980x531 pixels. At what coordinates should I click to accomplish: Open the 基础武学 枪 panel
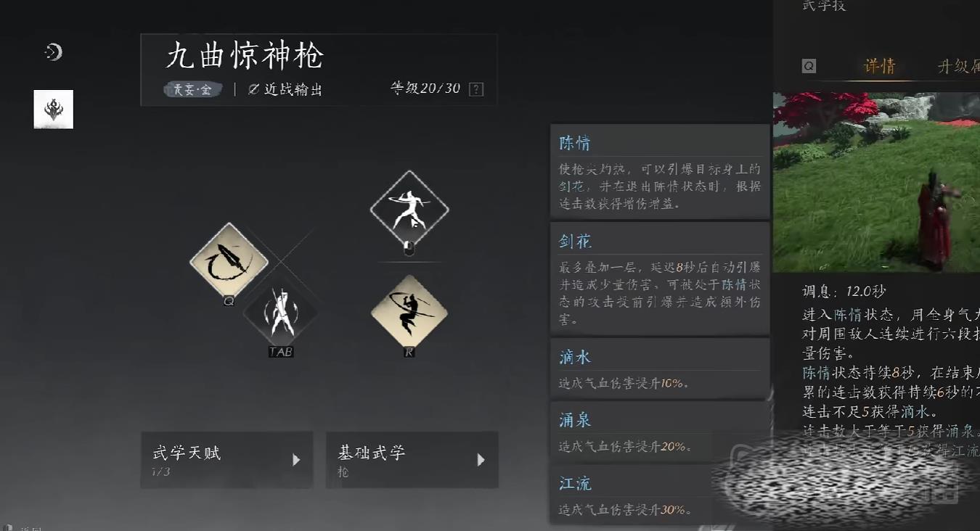pyautogui.click(x=412, y=460)
